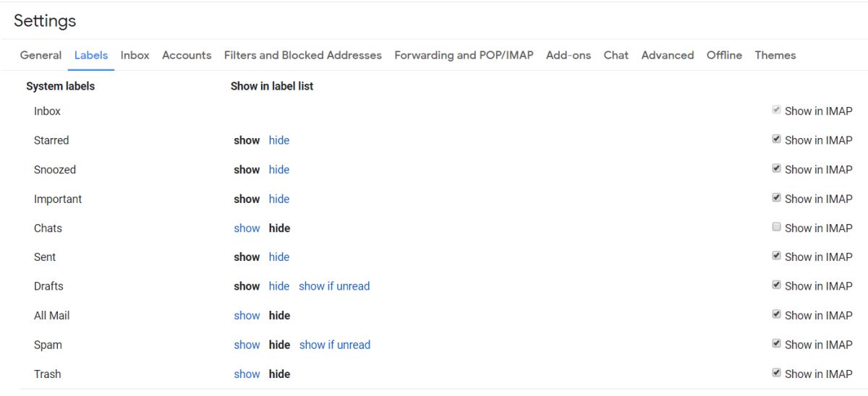The image size is (868, 396).
Task: Toggle Show in IMAP for Drafts
Action: coord(777,285)
